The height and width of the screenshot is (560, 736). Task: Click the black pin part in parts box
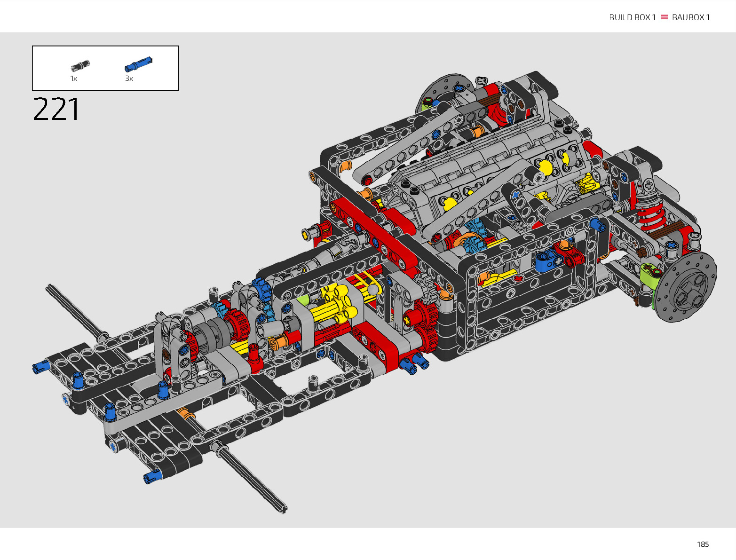80,66
